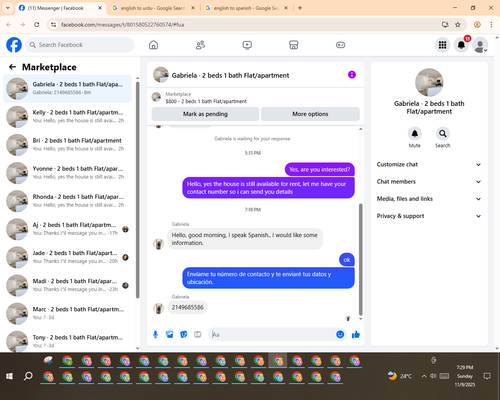Click the Mute bell in chat details

[415, 134]
